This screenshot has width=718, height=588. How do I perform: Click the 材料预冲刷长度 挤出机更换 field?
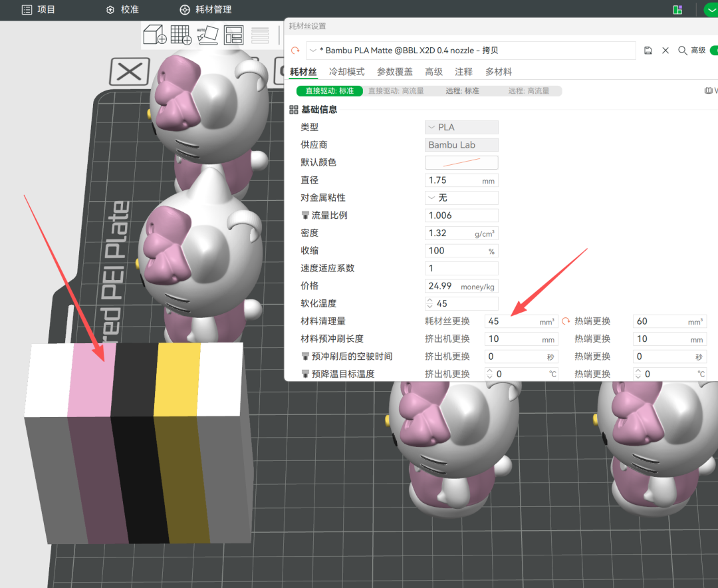pyautogui.click(x=521, y=339)
